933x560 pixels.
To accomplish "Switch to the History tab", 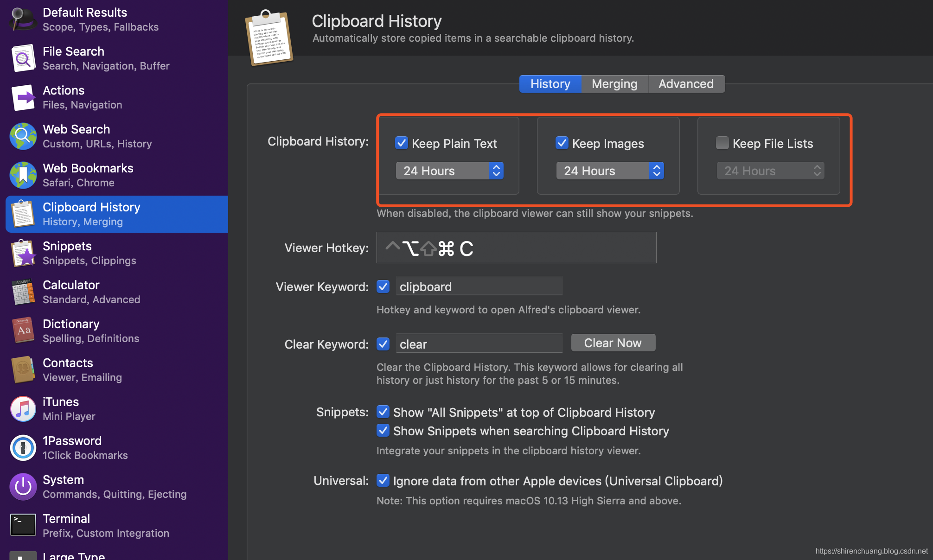I will point(550,84).
